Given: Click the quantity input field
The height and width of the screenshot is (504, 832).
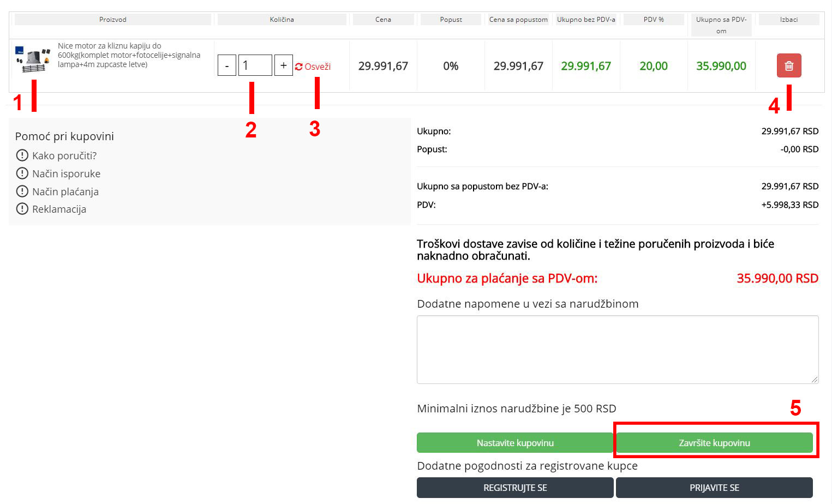Looking at the screenshot, I should tap(255, 65).
